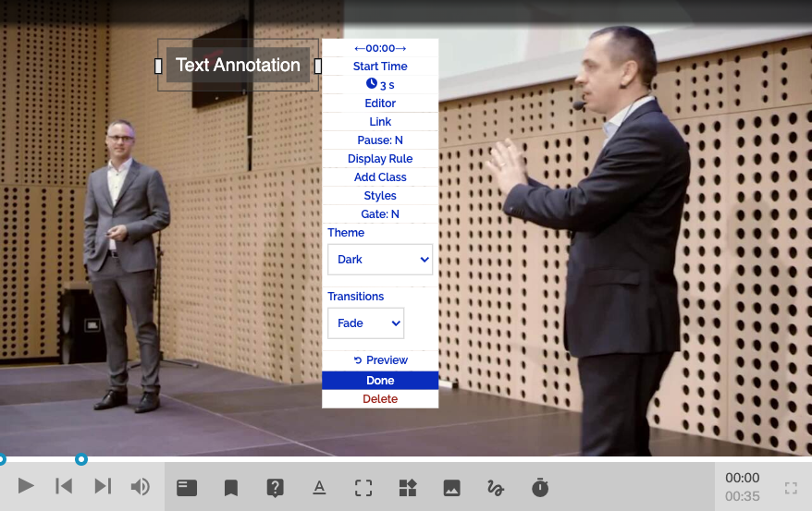Select the freehand drawing tool
Viewport: 812px width, 511px height.
[496, 488]
